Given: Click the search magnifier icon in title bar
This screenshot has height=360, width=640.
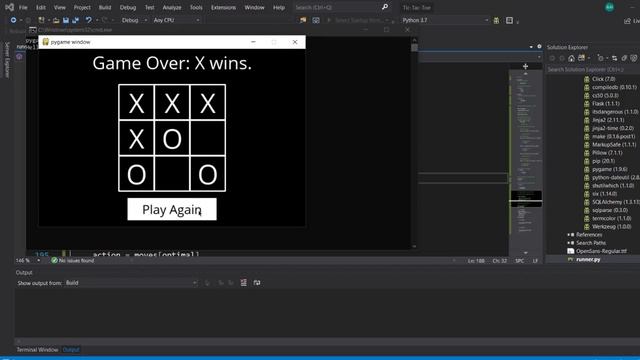Looking at the screenshot, I should pos(385,7).
